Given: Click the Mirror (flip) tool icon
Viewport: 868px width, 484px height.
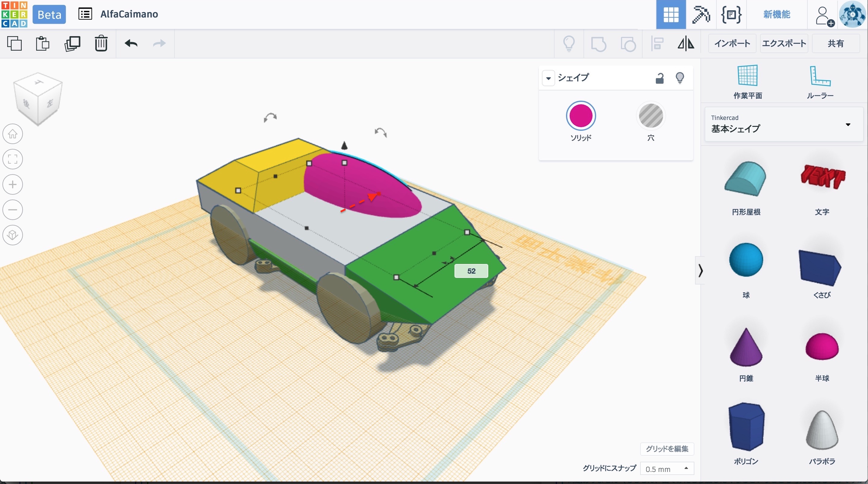Looking at the screenshot, I should [686, 43].
